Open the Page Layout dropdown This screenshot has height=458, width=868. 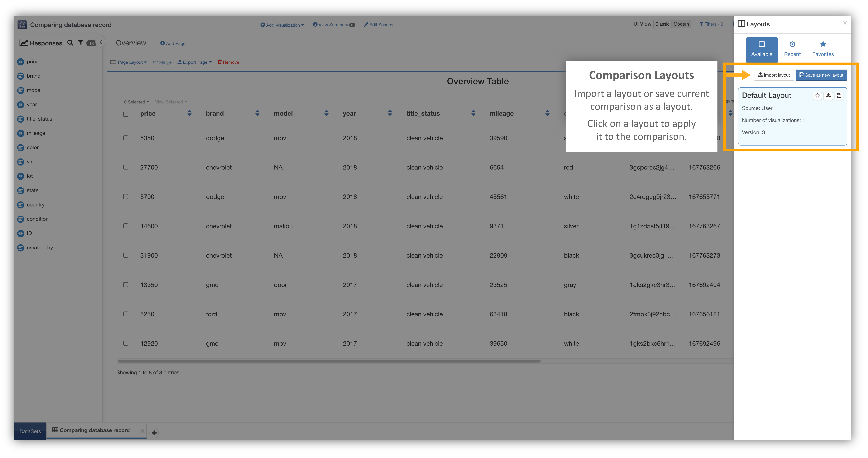[x=129, y=62]
